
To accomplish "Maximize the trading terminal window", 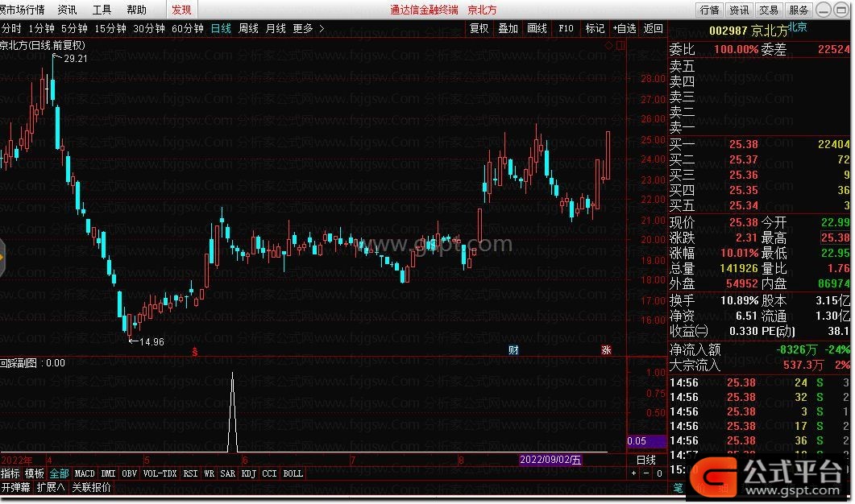I will point(841,10).
